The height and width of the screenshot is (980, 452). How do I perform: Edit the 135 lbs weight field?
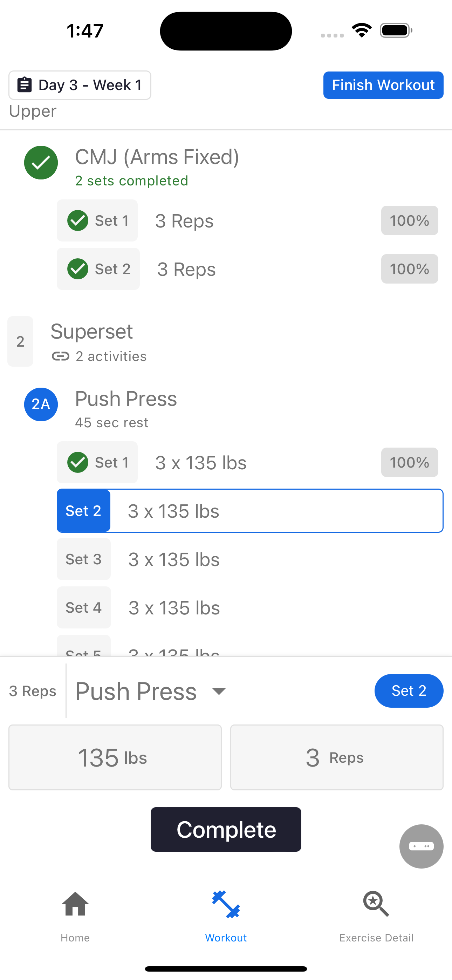tap(115, 757)
